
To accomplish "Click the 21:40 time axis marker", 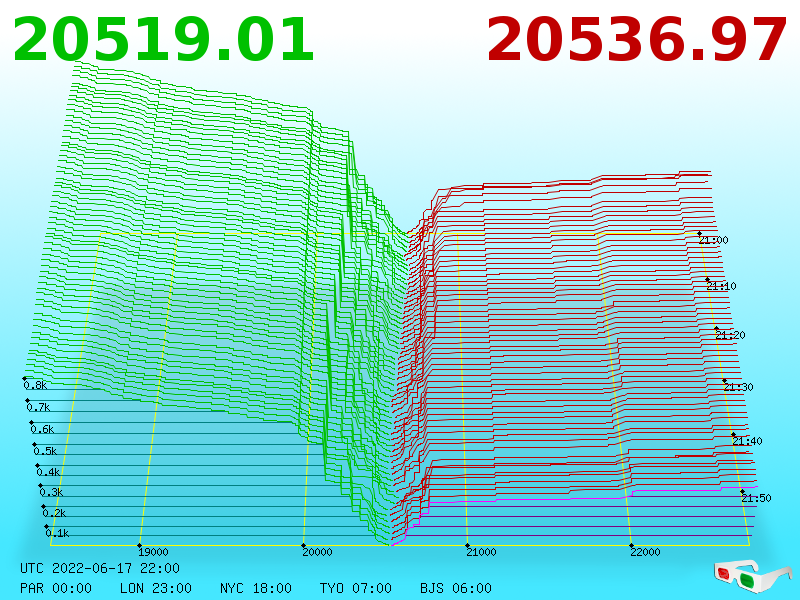I will (x=747, y=441).
